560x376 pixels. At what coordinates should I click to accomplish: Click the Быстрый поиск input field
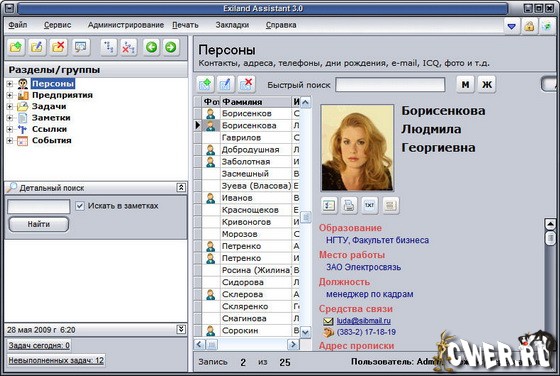click(x=390, y=85)
